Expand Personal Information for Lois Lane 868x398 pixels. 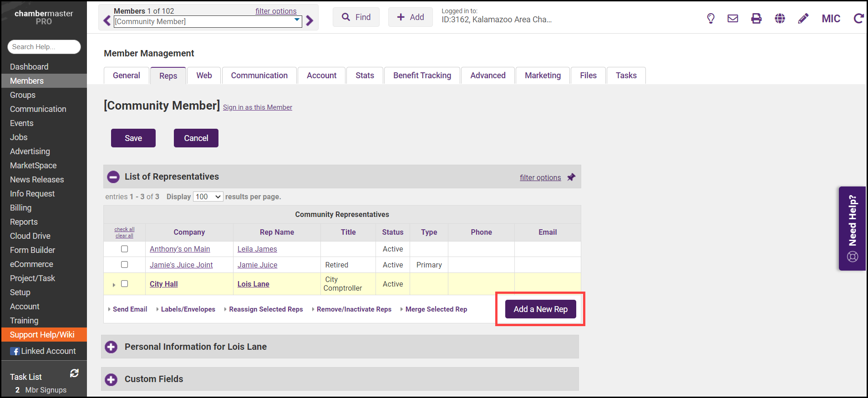click(x=111, y=347)
